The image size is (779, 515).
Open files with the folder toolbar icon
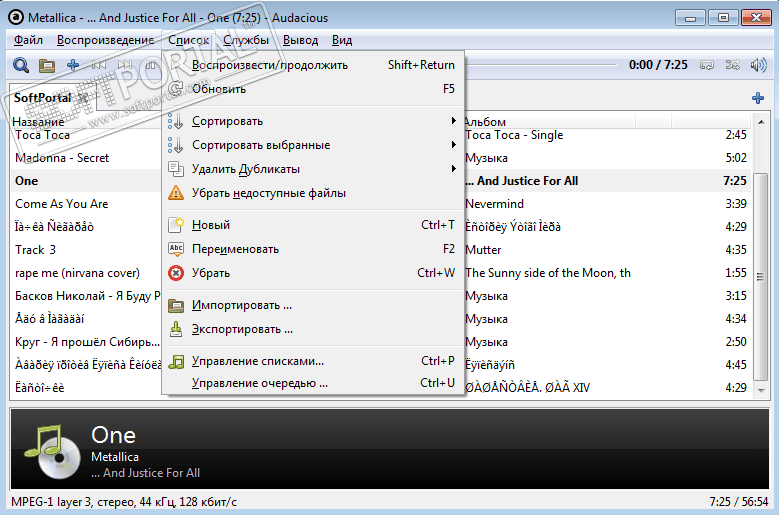(x=47, y=65)
